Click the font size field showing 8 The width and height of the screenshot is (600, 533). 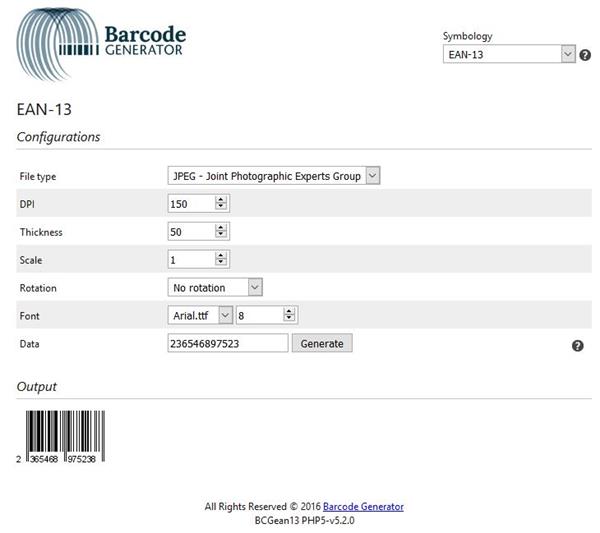click(267, 315)
